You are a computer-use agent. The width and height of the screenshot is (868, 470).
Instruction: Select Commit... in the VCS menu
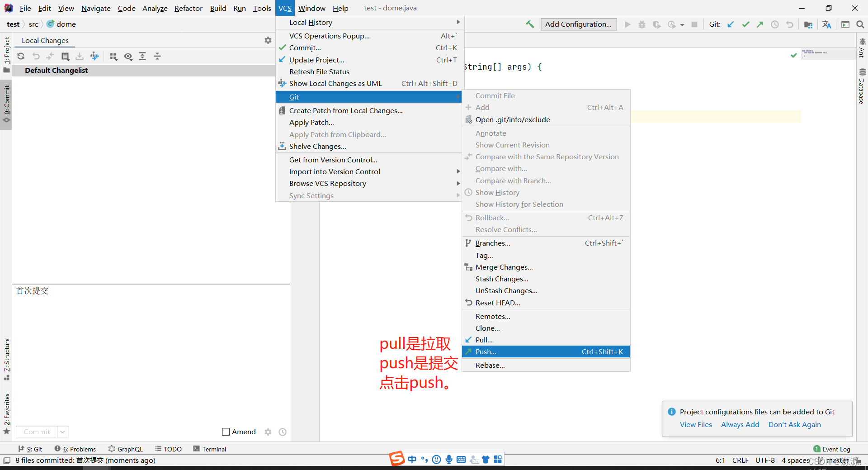pyautogui.click(x=368, y=47)
